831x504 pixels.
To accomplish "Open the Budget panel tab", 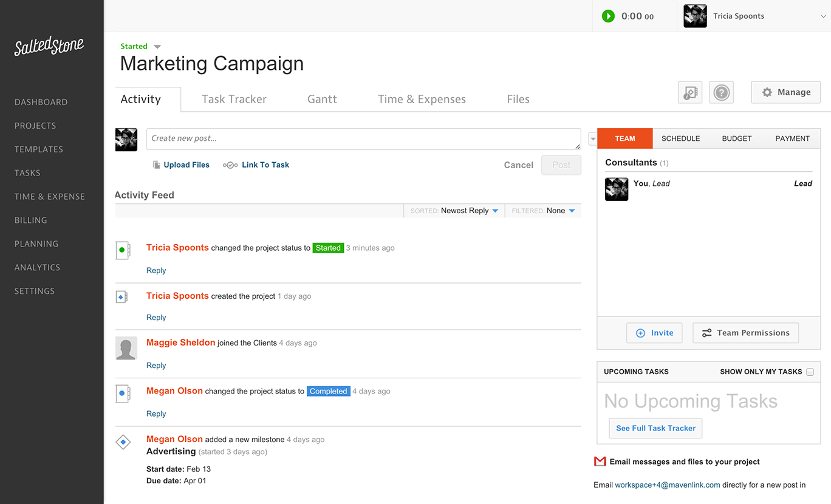I will point(736,138).
